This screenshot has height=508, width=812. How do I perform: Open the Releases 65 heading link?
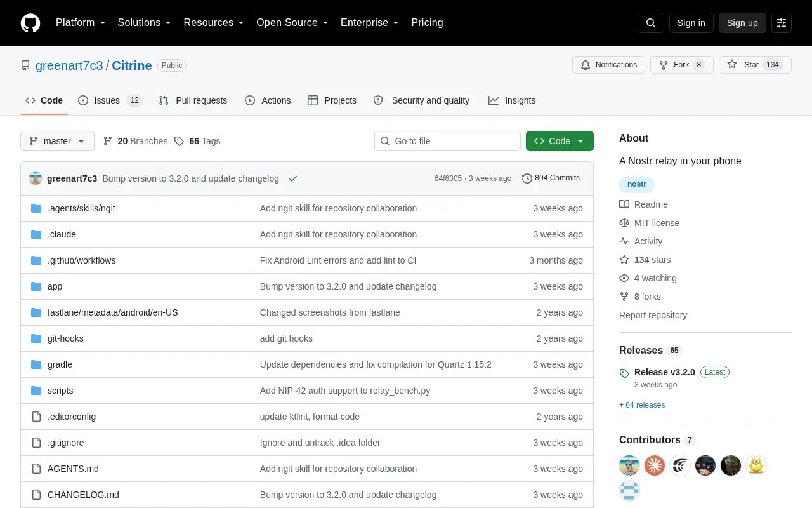pos(650,351)
